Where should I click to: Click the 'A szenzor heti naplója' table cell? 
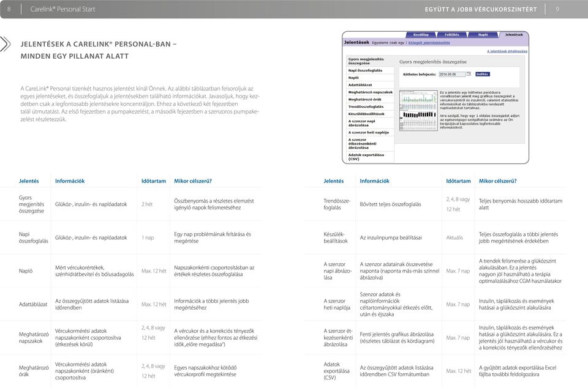pos(337,304)
